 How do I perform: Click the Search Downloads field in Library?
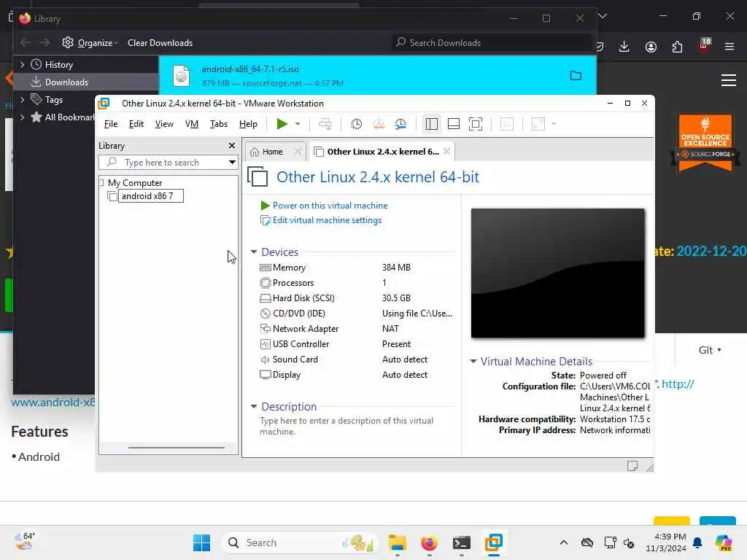click(x=492, y=43)
